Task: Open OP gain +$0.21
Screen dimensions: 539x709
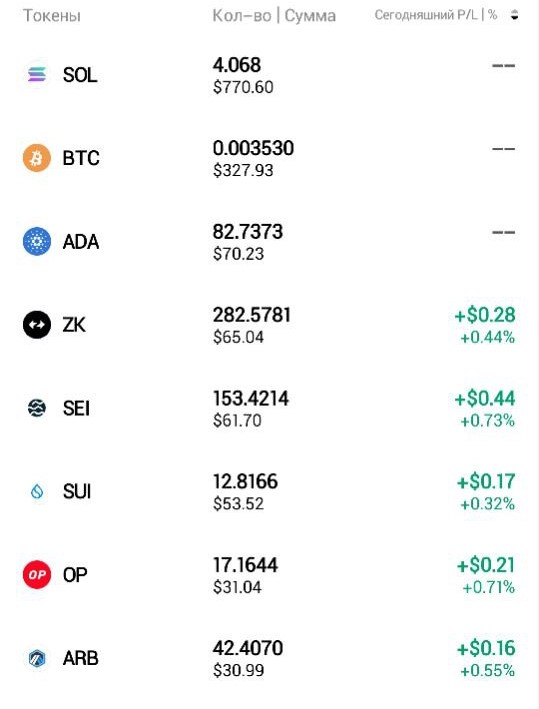Action: 486,565
